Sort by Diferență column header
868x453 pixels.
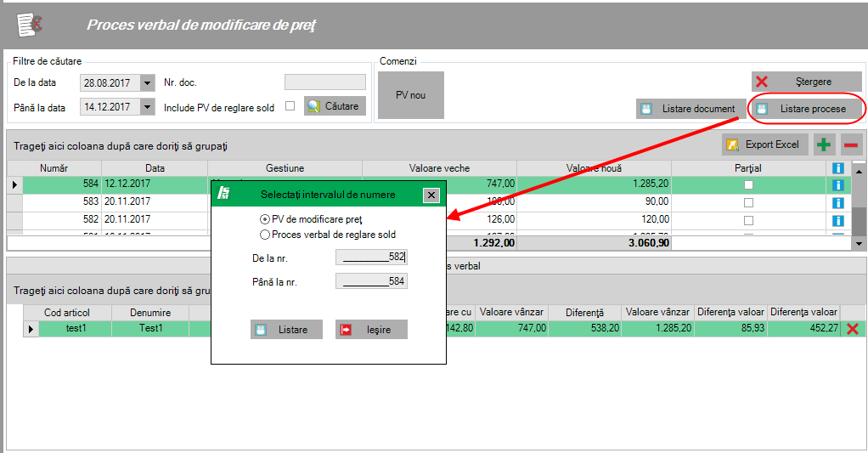(584, 312)
